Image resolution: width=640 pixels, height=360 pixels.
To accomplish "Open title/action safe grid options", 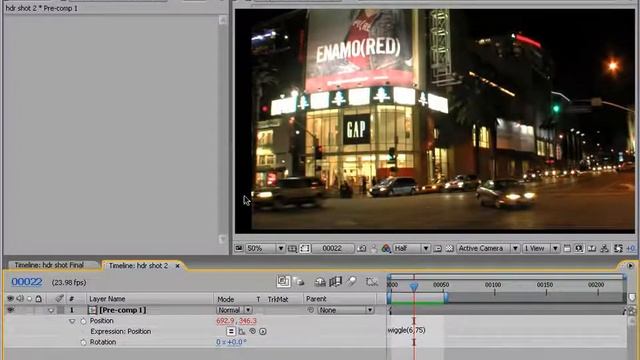I will click(292, 248).
